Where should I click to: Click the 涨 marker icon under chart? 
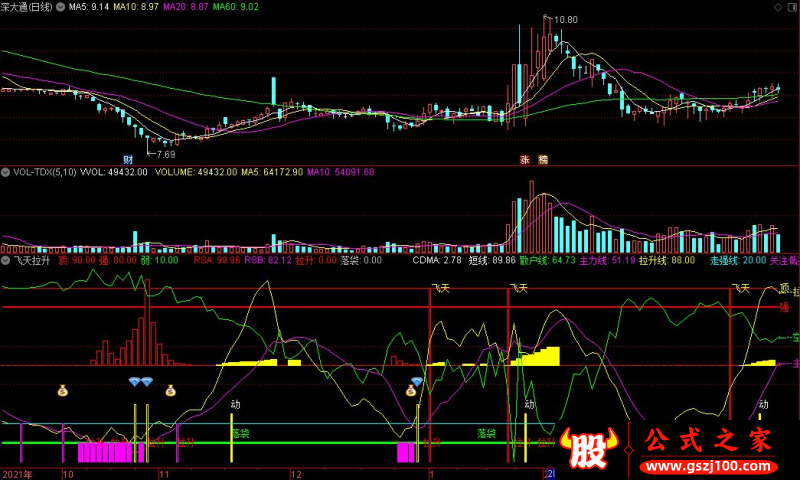(524, 160)
